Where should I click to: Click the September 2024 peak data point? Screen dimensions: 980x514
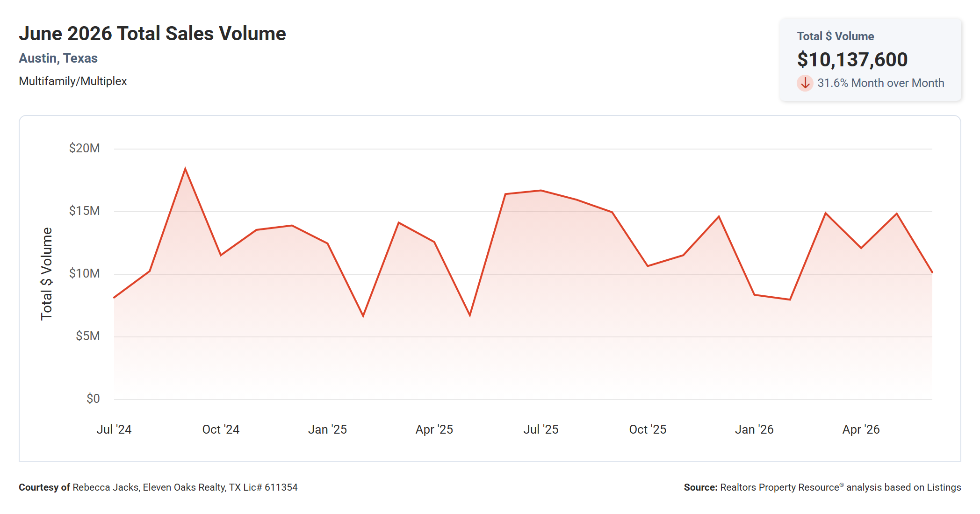tap(185, 169)
